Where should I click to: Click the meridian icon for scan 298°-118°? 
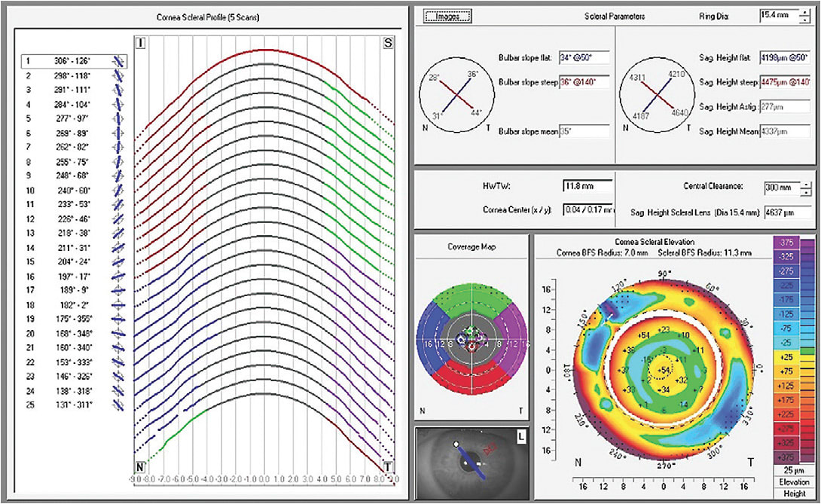point(119,76)
